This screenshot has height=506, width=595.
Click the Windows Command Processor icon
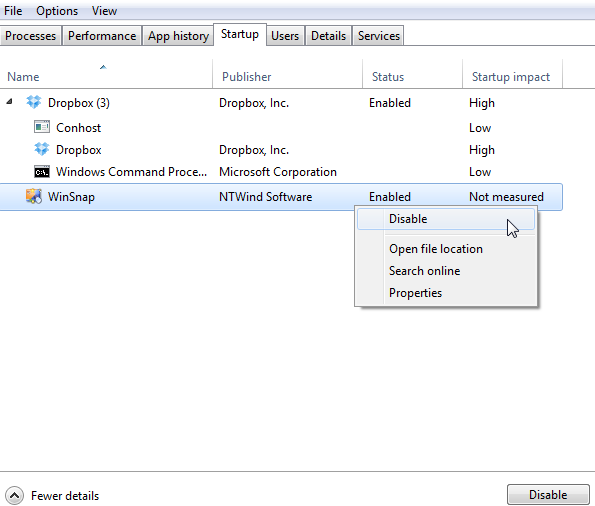(42, 172)
